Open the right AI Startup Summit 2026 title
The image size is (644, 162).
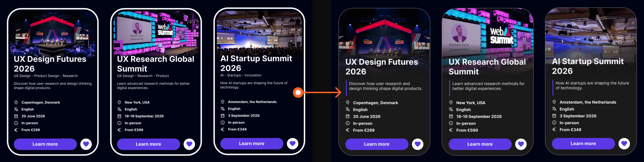pos(588,66)
